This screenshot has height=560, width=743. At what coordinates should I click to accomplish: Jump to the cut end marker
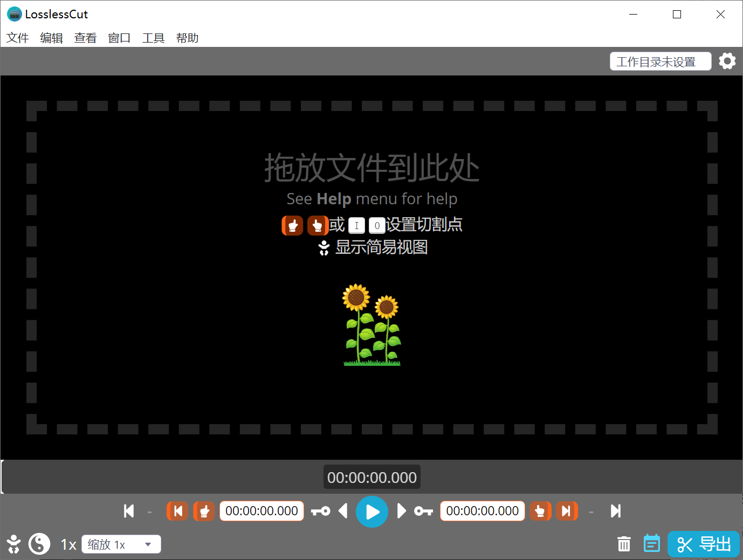(x=566, y=511)
